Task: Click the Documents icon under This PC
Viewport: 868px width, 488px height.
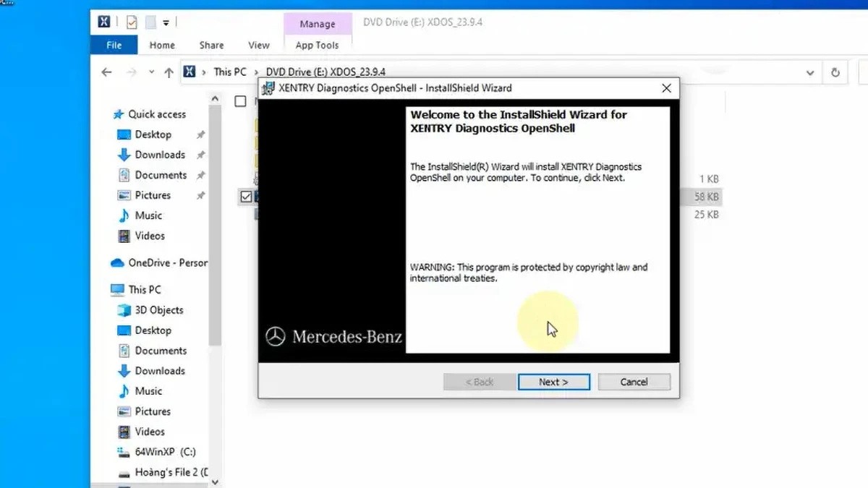Action: [124, 351]
